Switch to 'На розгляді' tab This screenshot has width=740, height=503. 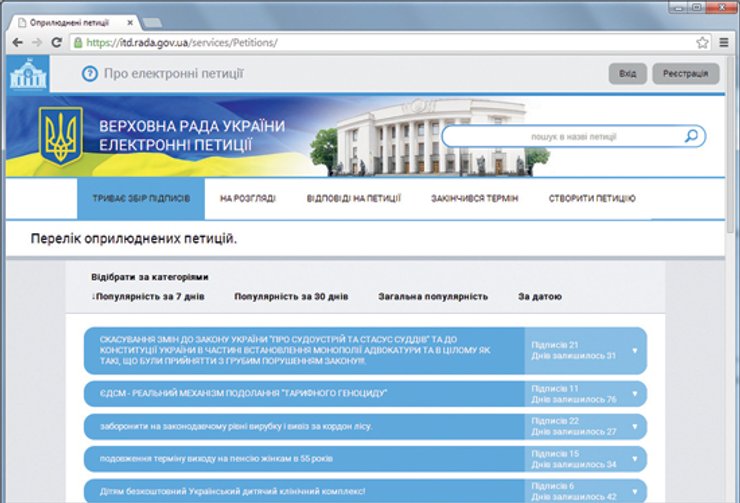tap(248, 199)
